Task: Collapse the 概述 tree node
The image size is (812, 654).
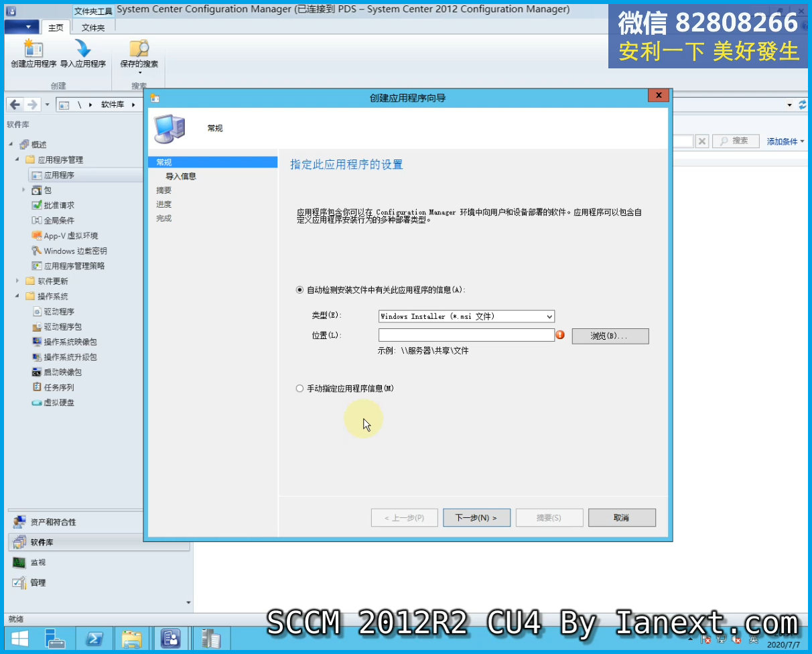Action: (11, 145)
